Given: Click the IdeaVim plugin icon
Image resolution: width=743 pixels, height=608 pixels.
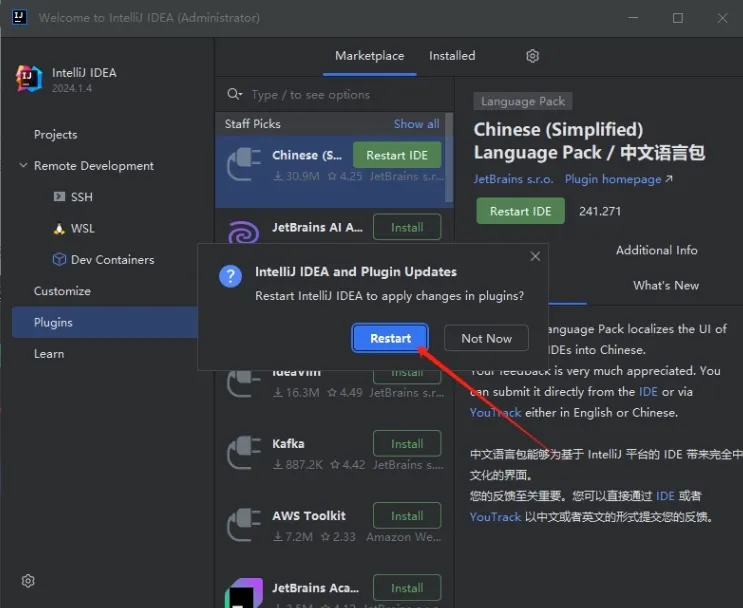Looking at the screenshot, I should [x=244, y=383].
